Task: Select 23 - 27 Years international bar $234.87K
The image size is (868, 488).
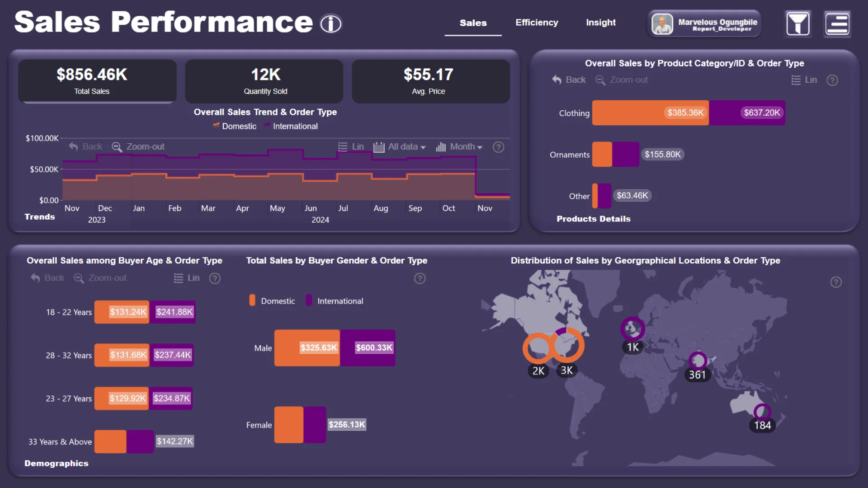Action: point(171,398)
